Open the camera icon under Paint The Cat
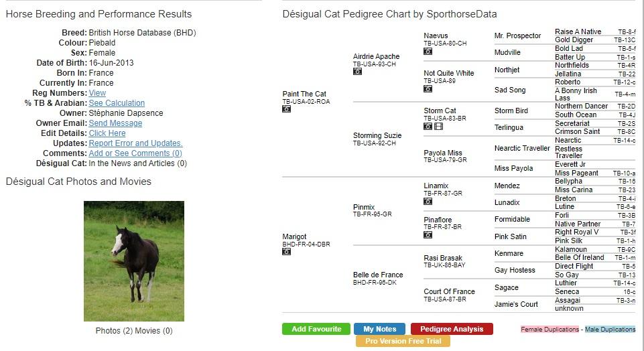Screen dimensions: 644x351 tap(287, 109)
